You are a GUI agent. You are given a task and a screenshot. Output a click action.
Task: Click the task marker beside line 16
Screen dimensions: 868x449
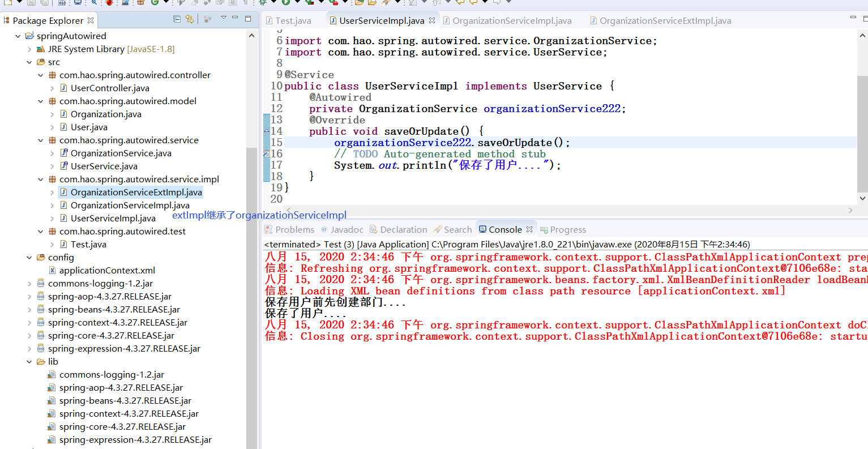(267, 153)
